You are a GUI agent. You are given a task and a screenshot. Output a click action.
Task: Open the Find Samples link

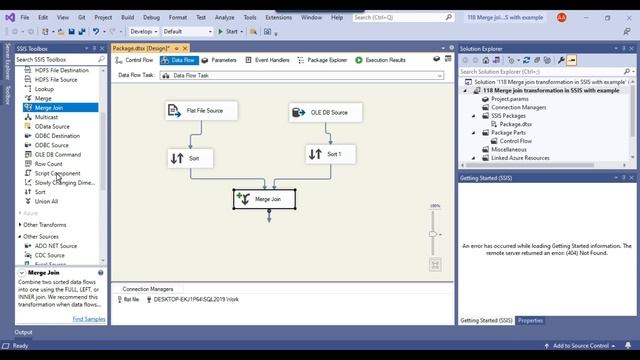89,319
